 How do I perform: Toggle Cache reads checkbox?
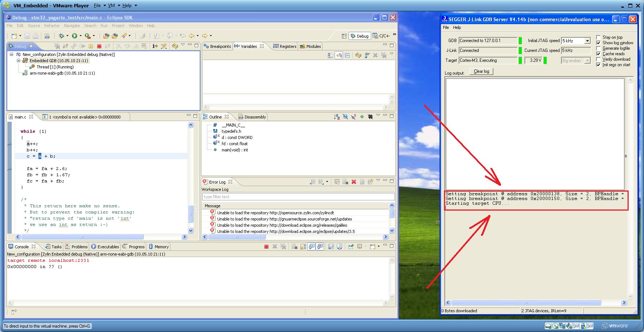click(x=598, y=54)
